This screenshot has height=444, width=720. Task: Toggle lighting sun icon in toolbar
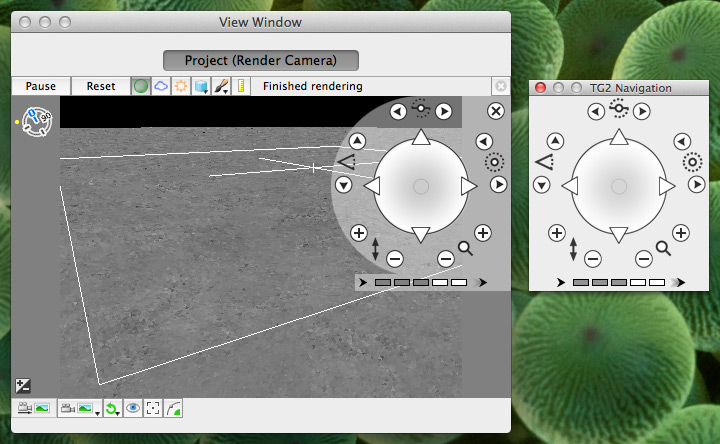click(x=181, y=86)
